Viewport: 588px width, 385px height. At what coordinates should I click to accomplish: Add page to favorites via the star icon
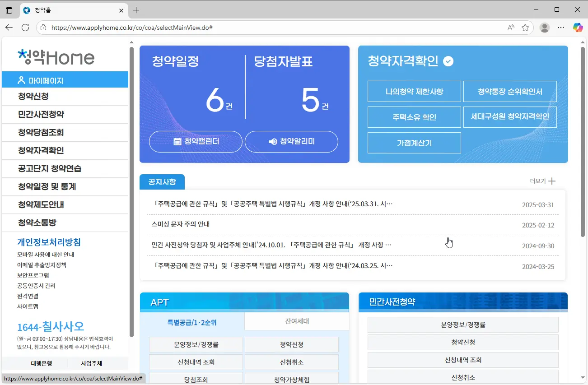(x=525, y=27)
